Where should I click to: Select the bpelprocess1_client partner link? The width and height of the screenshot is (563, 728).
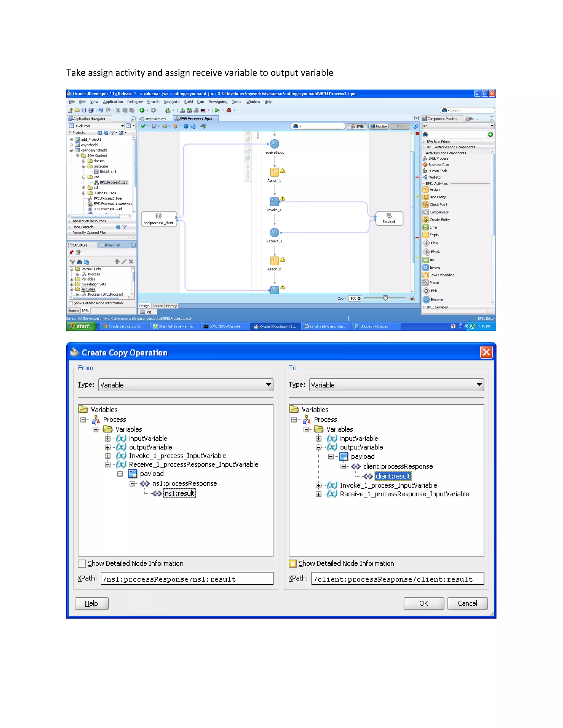[159, 219]
